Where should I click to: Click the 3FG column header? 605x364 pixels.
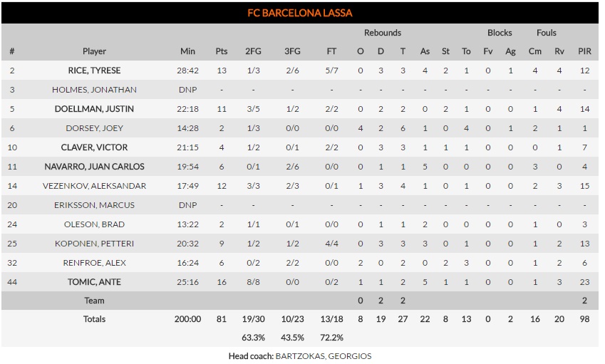click(x=292, y=51)
